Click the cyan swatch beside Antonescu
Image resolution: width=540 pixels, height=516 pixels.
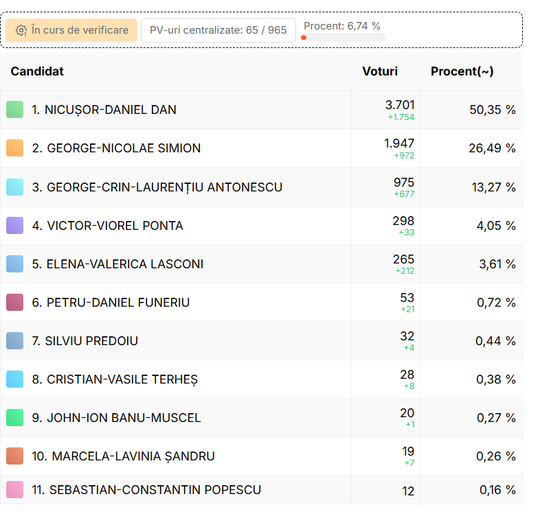pos(15,187)
